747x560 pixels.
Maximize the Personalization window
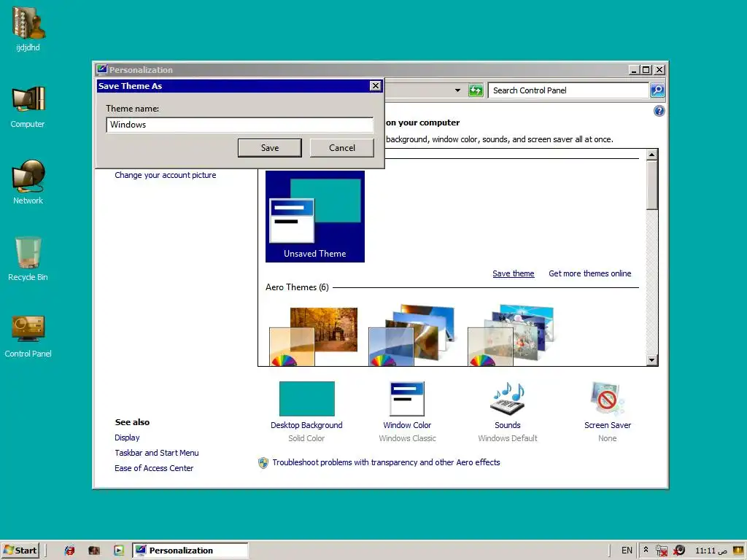tap(646, 70)
